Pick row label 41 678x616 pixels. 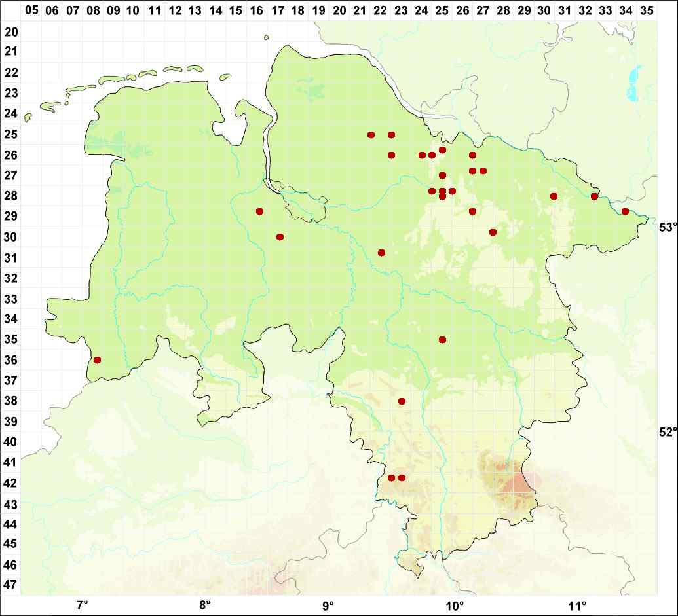11,462
